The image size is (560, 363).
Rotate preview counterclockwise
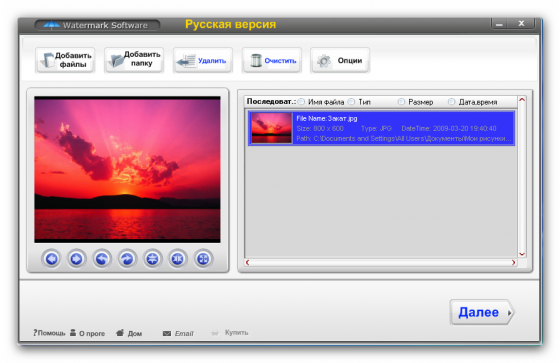click(102, 259)
